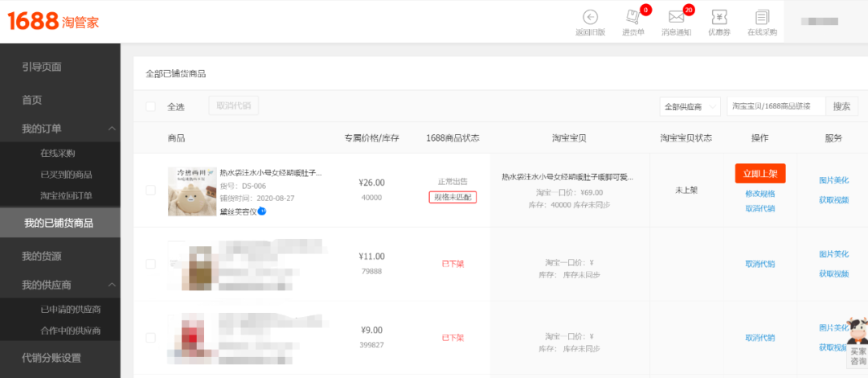868x378 pixels.
Task: Open 消息通知 envelope icon
Action: (676, 17)
